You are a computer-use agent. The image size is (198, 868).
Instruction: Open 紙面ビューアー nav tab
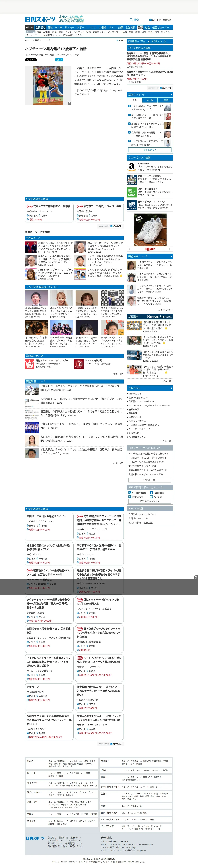pyautogui.click(x=161, y=27)
